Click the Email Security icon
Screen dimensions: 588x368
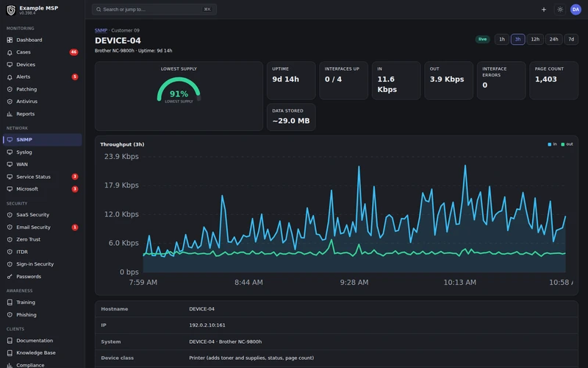click(x=10, y=227)
